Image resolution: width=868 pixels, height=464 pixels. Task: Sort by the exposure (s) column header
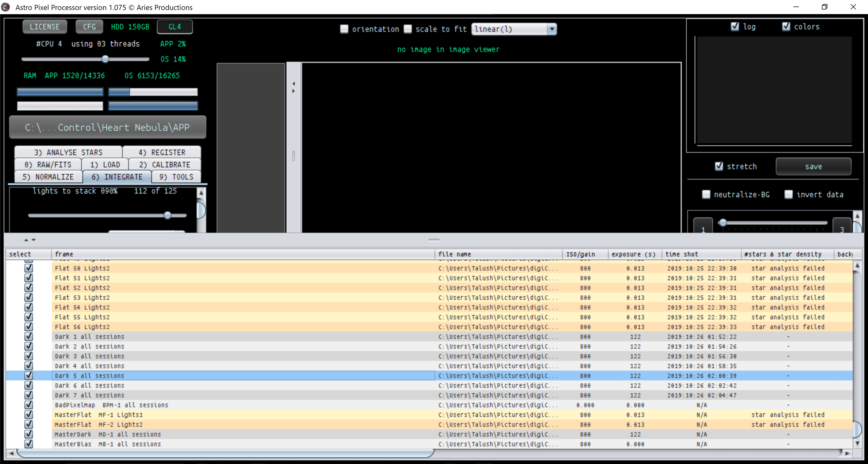[x=635, y=254]
